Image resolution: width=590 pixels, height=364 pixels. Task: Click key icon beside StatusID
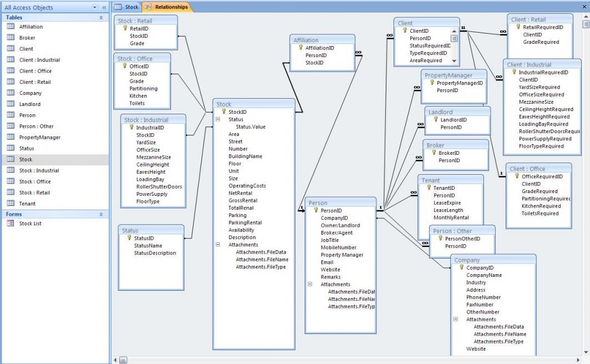tap(129, 237)
